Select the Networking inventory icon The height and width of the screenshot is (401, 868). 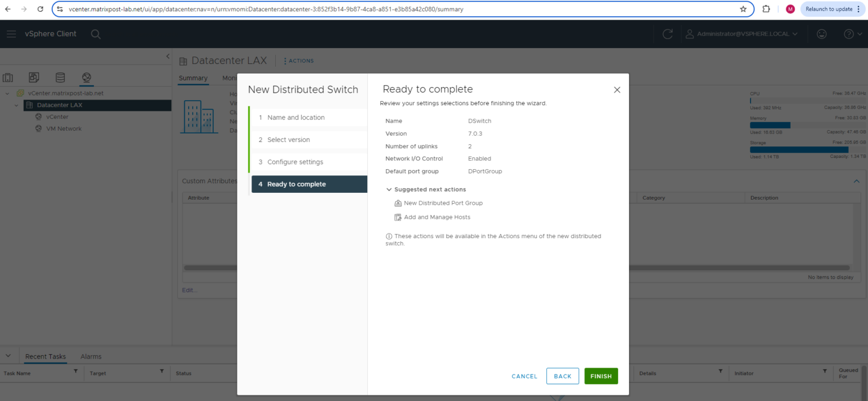(x=86, y=77)
